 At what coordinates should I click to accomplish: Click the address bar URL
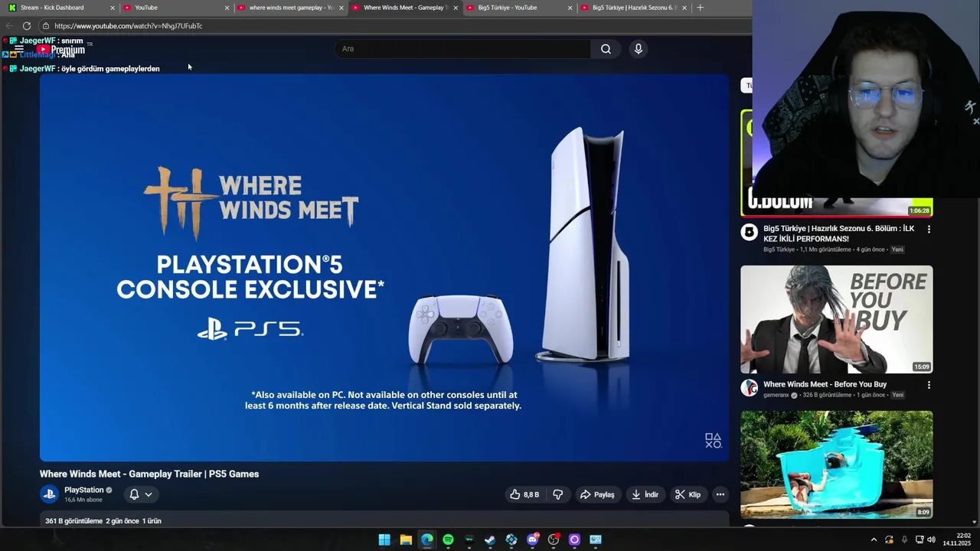[129, 26]
